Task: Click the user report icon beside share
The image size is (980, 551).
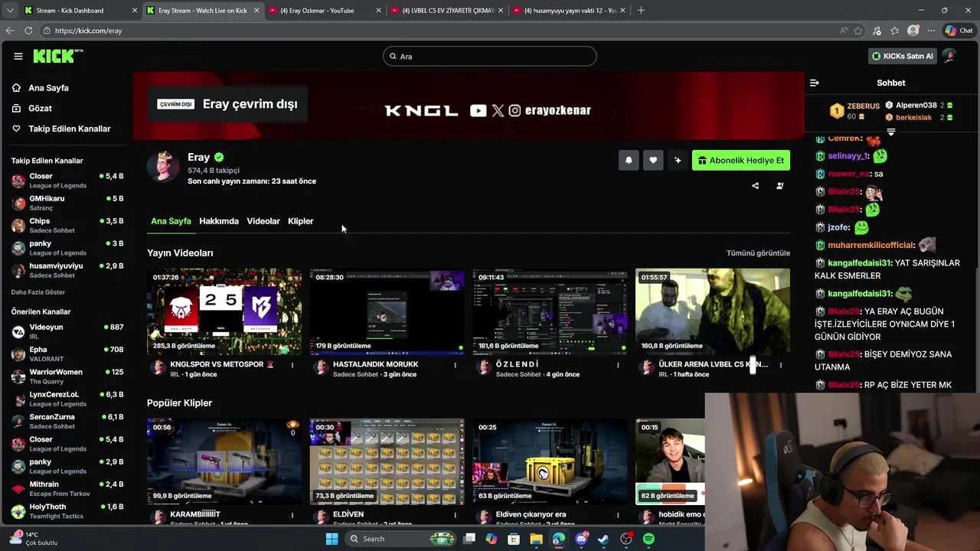Action: pos(780,185)
